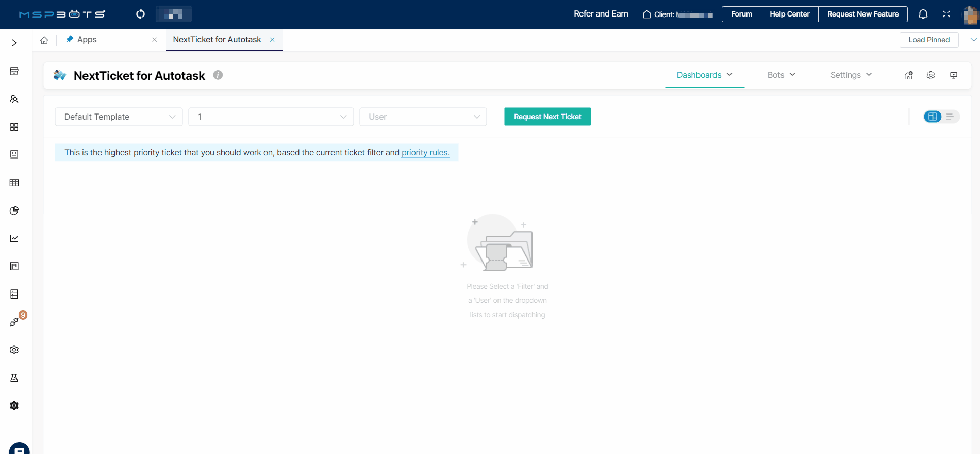Click the info icon beside NextTicket title
Viewport: 980px width, 454px height.
pos(218,75)
